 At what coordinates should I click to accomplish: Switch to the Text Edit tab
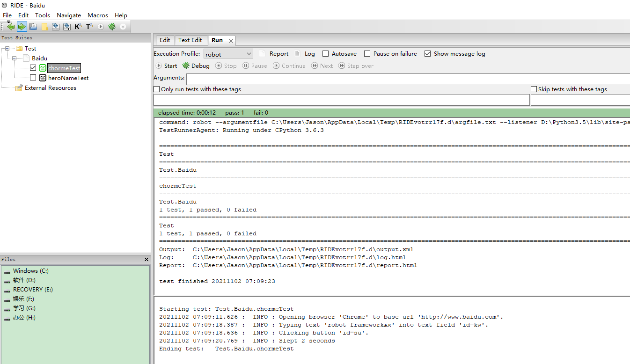pyautogui.click(x=190, y=40)
